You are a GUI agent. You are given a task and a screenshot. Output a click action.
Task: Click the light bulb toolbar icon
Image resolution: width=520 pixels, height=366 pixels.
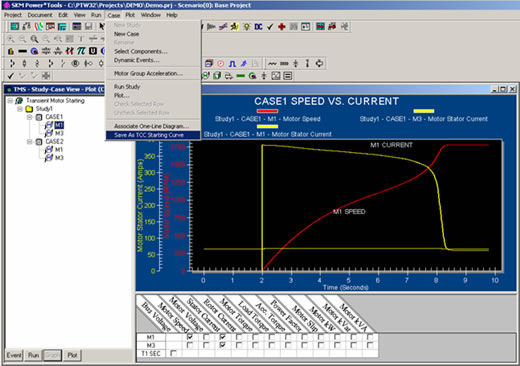tap(247, 26)
